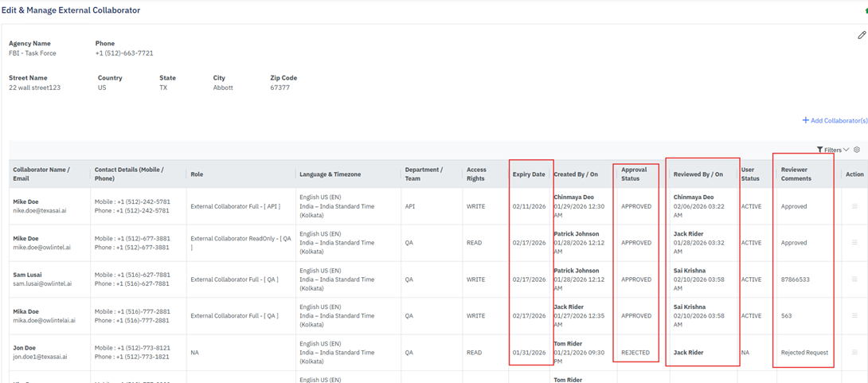Click Add Collaborator(s) link
This screenshot has height=383, width=868.
pos(835,120)
